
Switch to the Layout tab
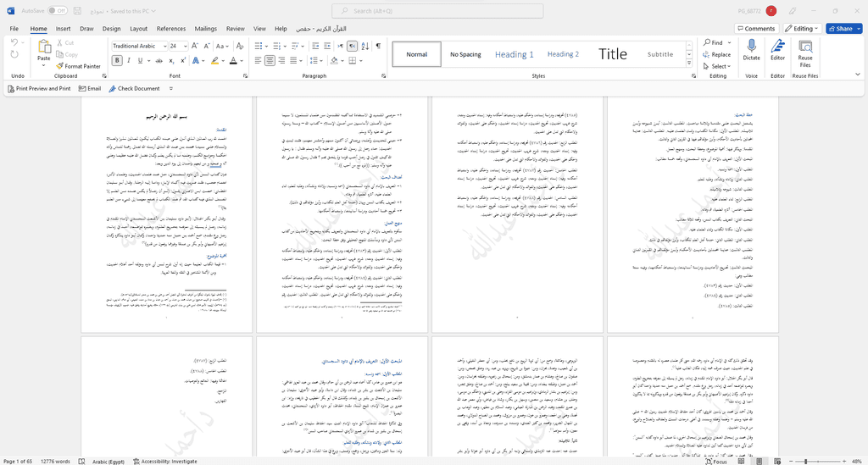[x=138, y=29]
